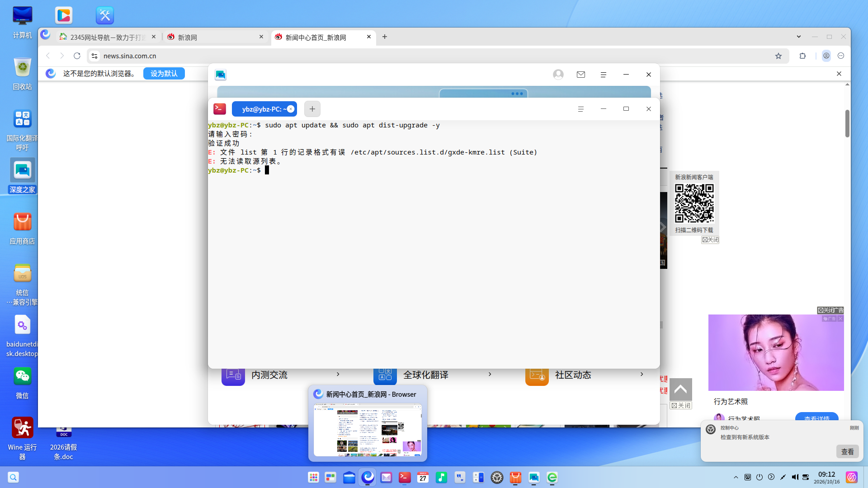868x488 pixels.
Task: Open the calendar icon in the dock
Action: [423, 477]
